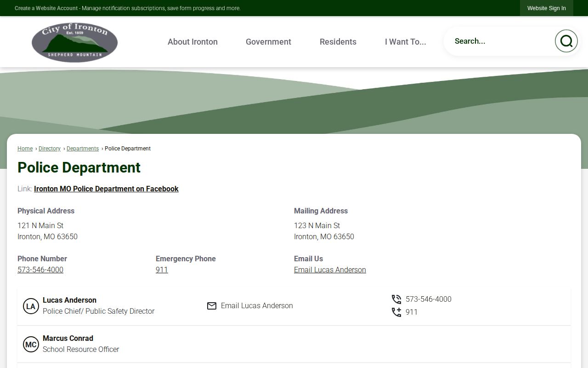Click the School Resource Officer title
Screen dimensions: 588x368
point(81,349)
